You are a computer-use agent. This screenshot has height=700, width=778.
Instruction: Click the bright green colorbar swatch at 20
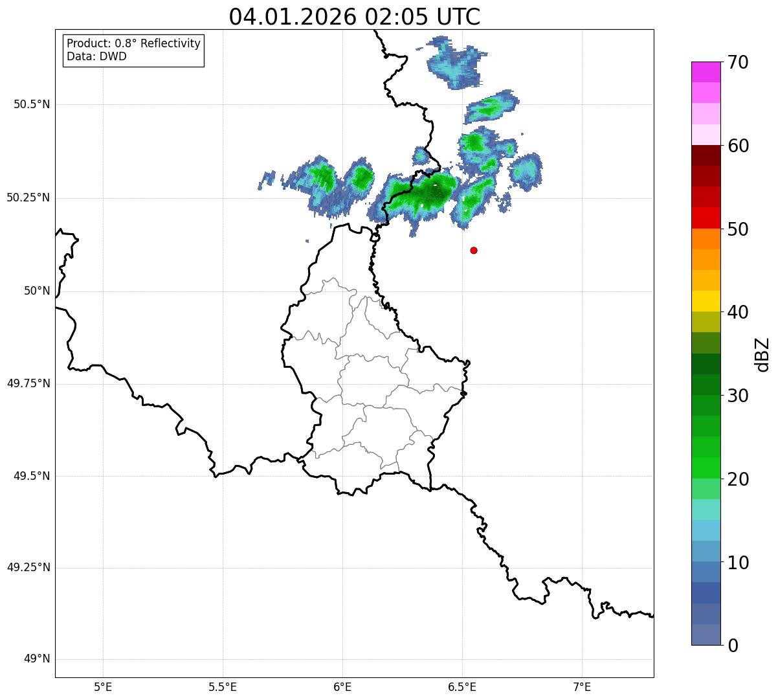706,468
